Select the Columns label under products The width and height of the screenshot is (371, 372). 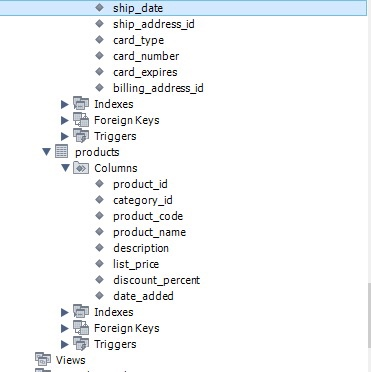[116, 168]
